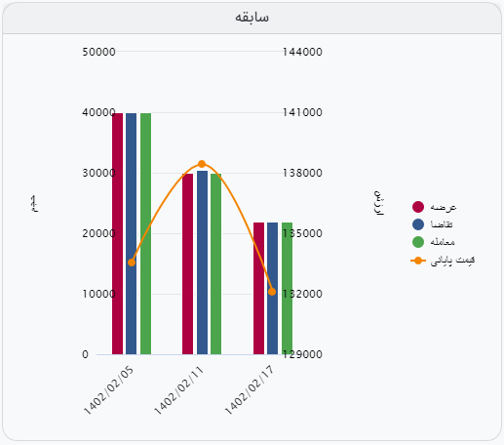Toggle the عرضه series in legend
This screenshot has height=445, width=504.
[434, 207]
